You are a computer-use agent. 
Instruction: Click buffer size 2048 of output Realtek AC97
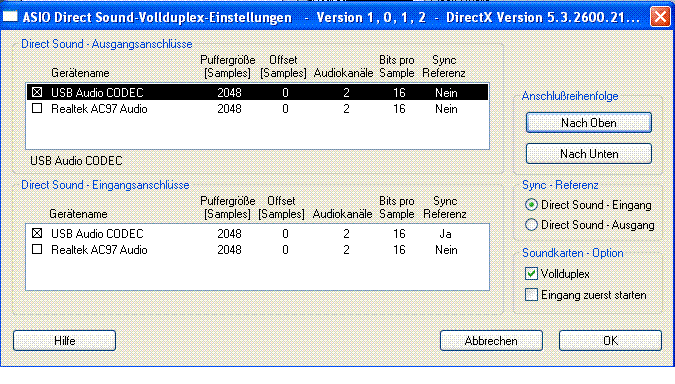[229, 109]
